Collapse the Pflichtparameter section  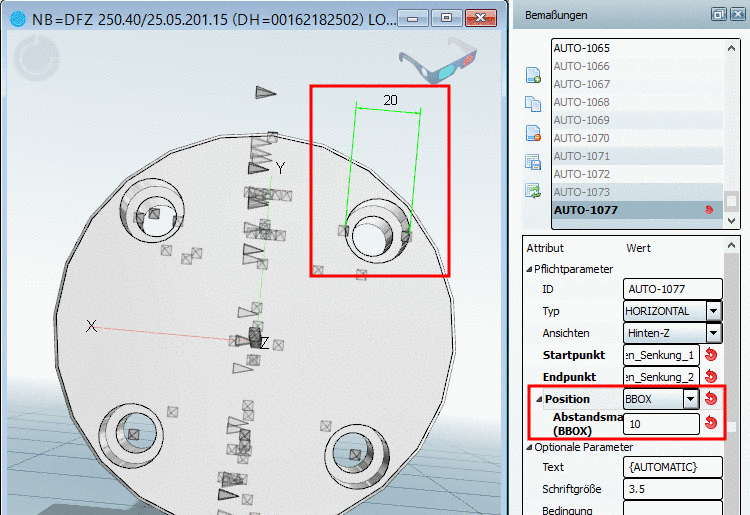point(529,270)
